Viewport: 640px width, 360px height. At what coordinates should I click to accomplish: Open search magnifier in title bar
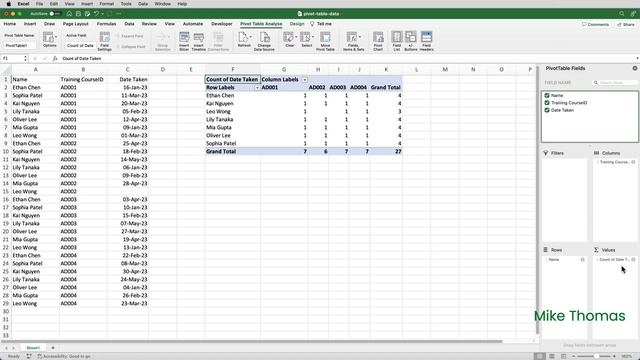tap(622, 13)
